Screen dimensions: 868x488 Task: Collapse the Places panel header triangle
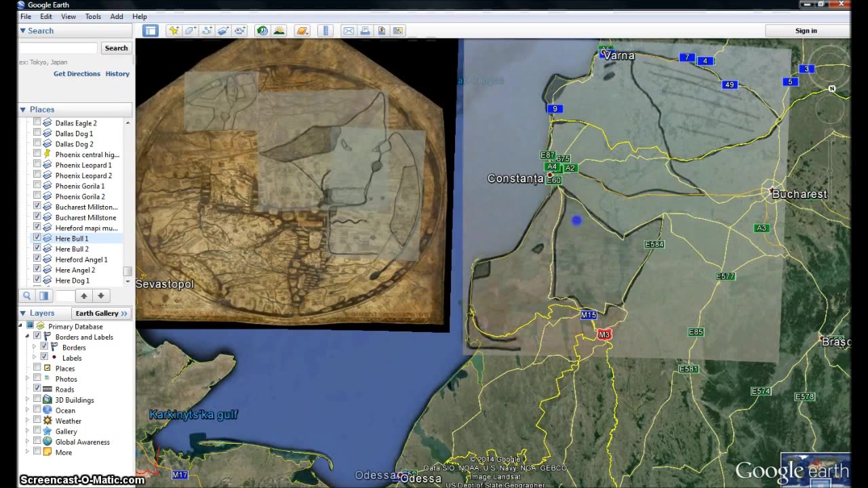(x=22, y=109)
